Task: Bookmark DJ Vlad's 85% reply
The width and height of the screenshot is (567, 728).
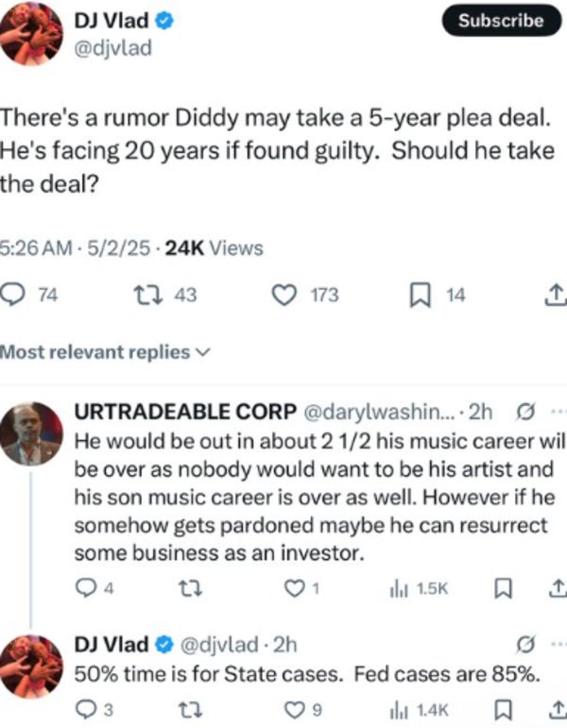Action: coord(503,709)
